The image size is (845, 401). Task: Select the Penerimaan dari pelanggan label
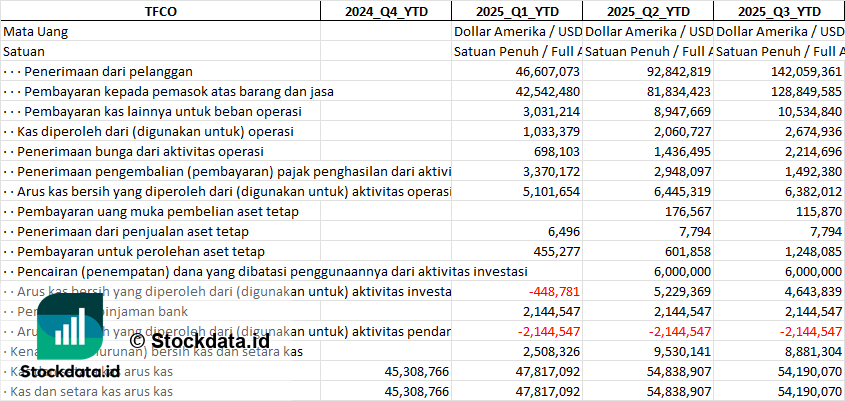(x=98, y=71)
